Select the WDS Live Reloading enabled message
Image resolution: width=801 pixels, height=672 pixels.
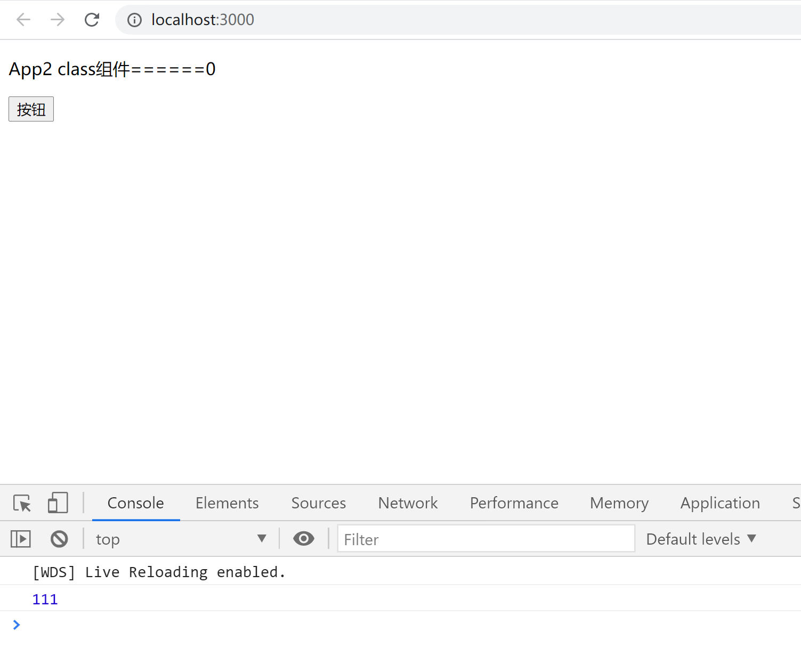tap(159, 572)
